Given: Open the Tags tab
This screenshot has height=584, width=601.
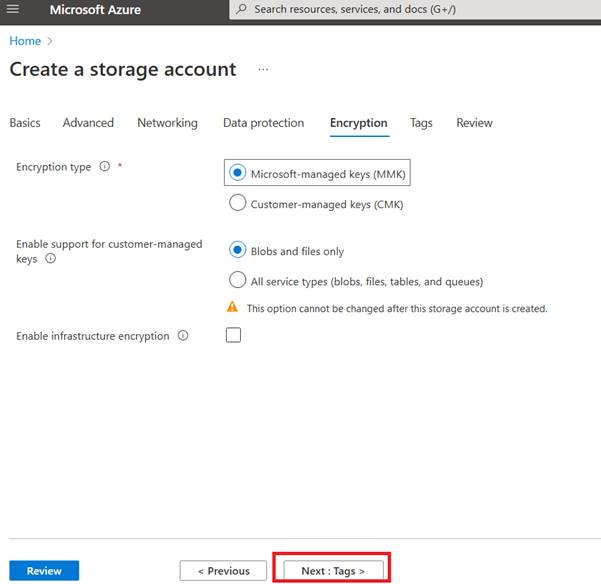Looking at the screenshot, I should click(421, 123).
